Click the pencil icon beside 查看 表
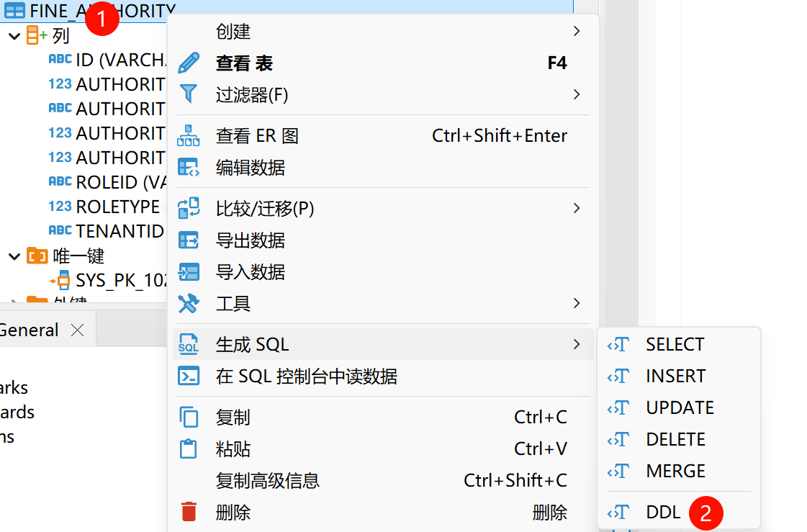This screenshot has height=532, width=807. click(188, 63)
